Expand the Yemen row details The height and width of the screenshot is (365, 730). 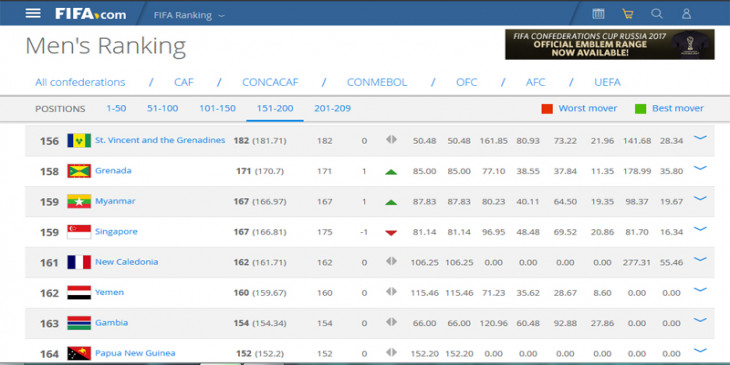coord(700,290)
